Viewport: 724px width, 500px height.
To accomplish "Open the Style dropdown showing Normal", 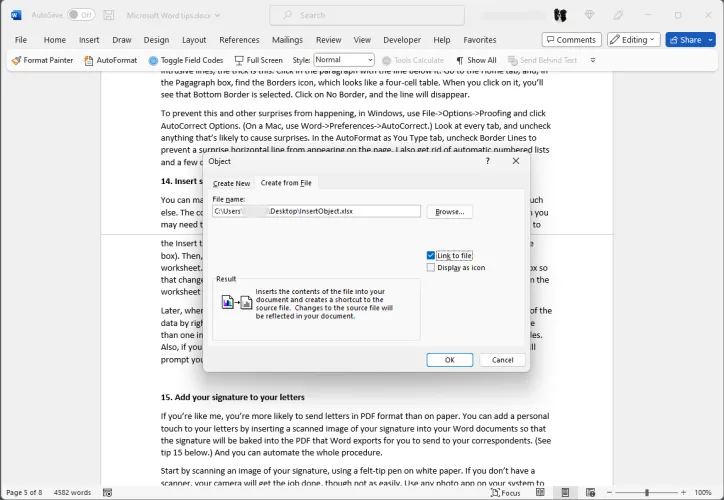I will (x=344, y=60).
